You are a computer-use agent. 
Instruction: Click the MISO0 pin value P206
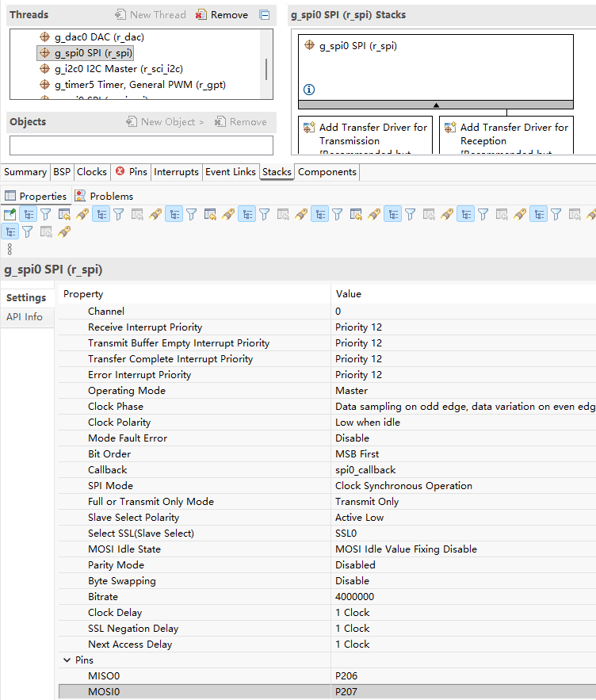point(464,676)
